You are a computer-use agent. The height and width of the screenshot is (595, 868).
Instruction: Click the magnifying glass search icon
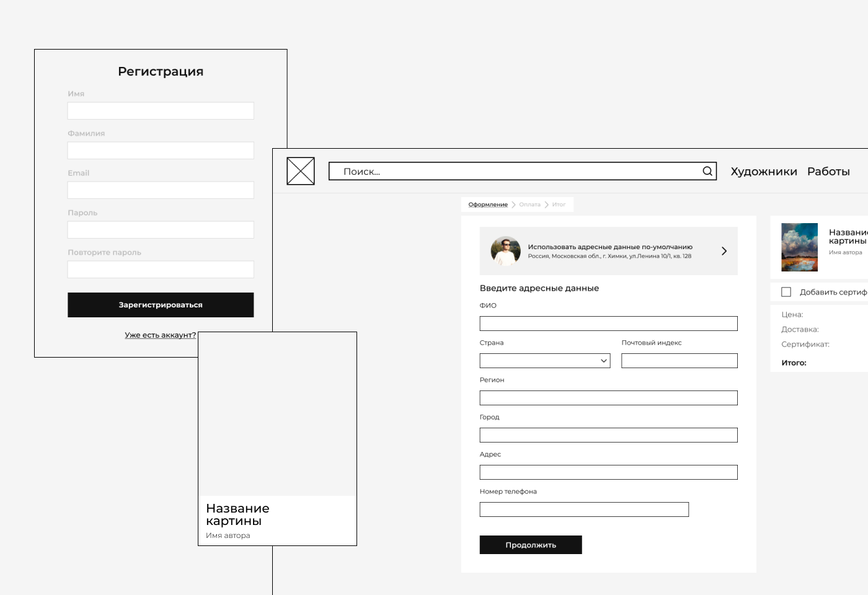707,171
